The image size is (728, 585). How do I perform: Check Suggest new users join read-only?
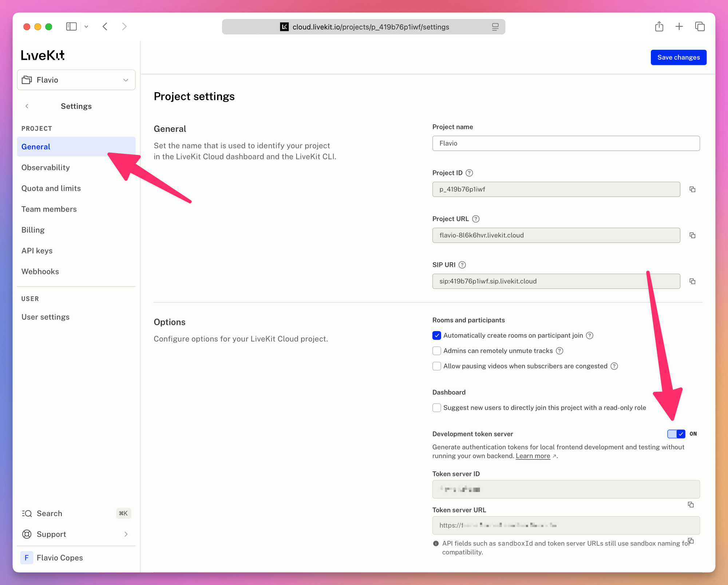(437, 408)
